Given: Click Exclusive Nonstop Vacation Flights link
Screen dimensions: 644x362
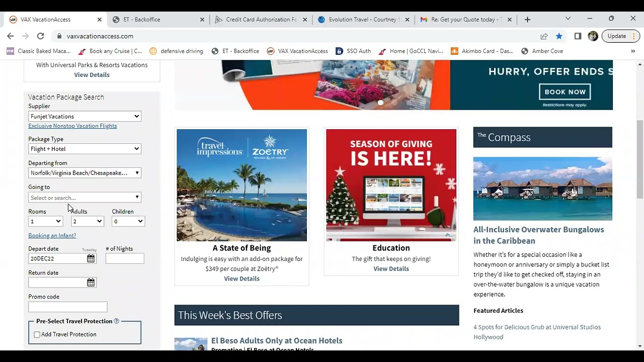Looking at the screenshot, I should (x=72, y=126).
